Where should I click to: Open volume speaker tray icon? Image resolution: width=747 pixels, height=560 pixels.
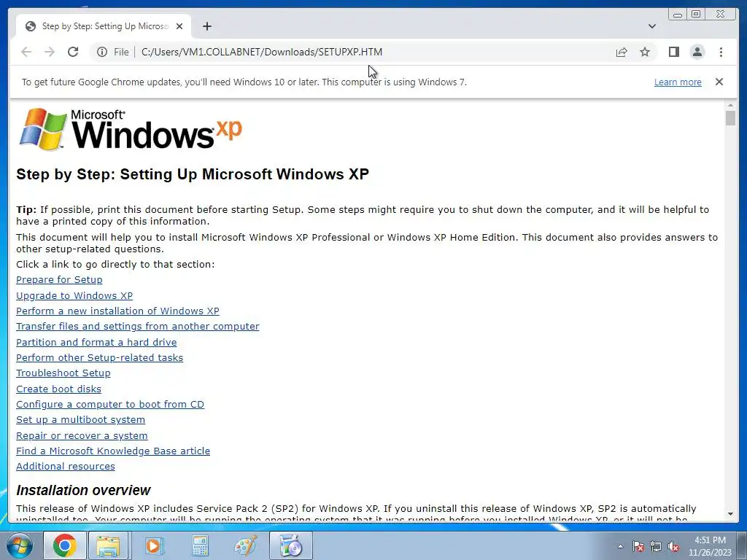(673, 547)
